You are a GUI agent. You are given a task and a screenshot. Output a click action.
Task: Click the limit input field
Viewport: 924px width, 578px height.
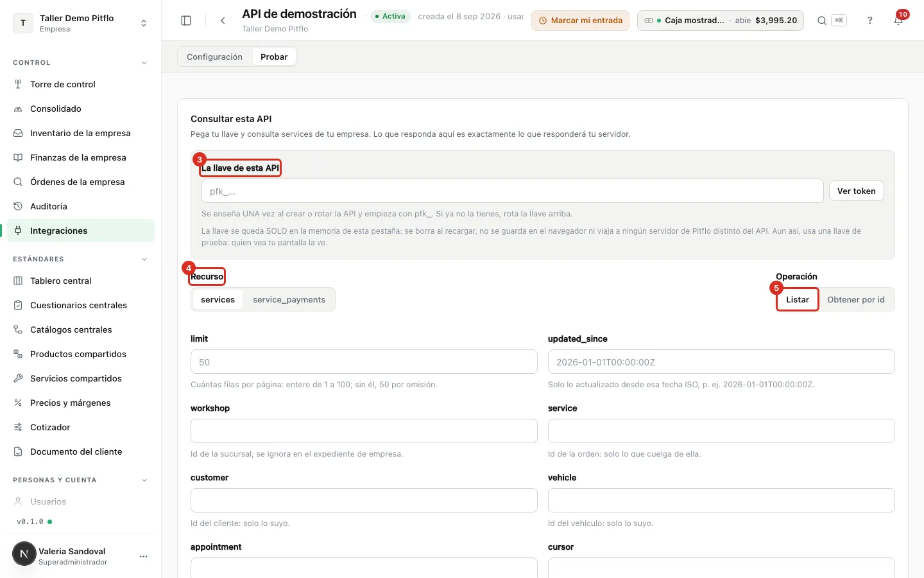pyautogui.click(x=364, y=362)
